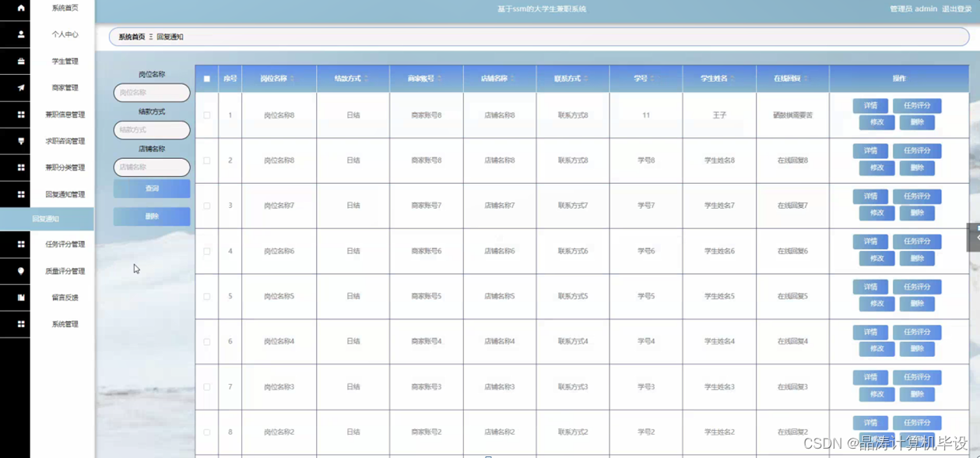Click 管理员 admin in the header

coord(913,9)
